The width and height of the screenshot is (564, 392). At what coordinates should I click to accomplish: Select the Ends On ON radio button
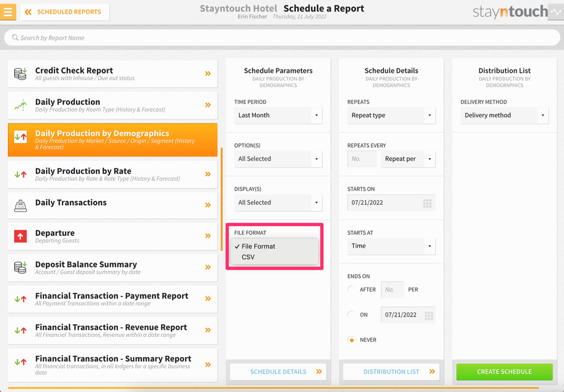coord(351,315)
